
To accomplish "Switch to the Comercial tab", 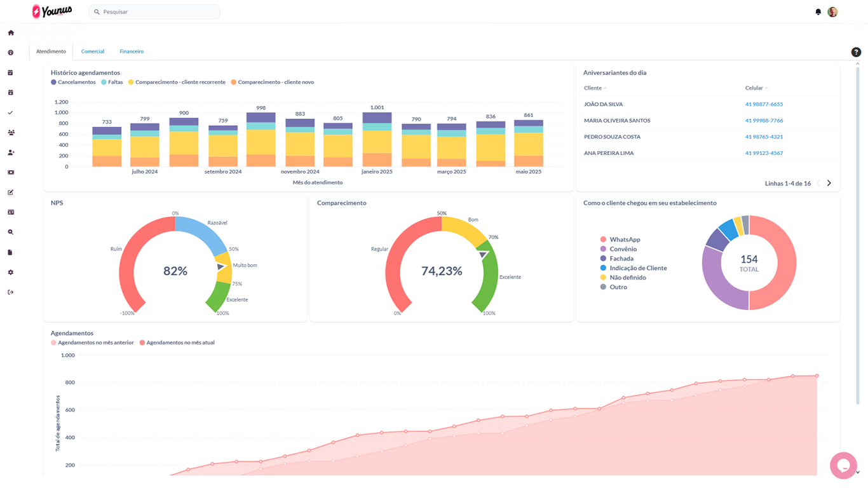I will point(93,51).
